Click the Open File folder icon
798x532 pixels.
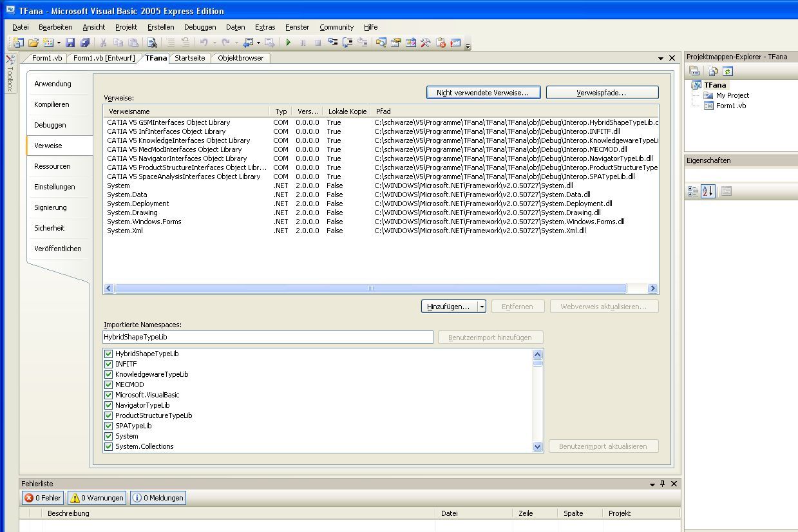(33, 43)
